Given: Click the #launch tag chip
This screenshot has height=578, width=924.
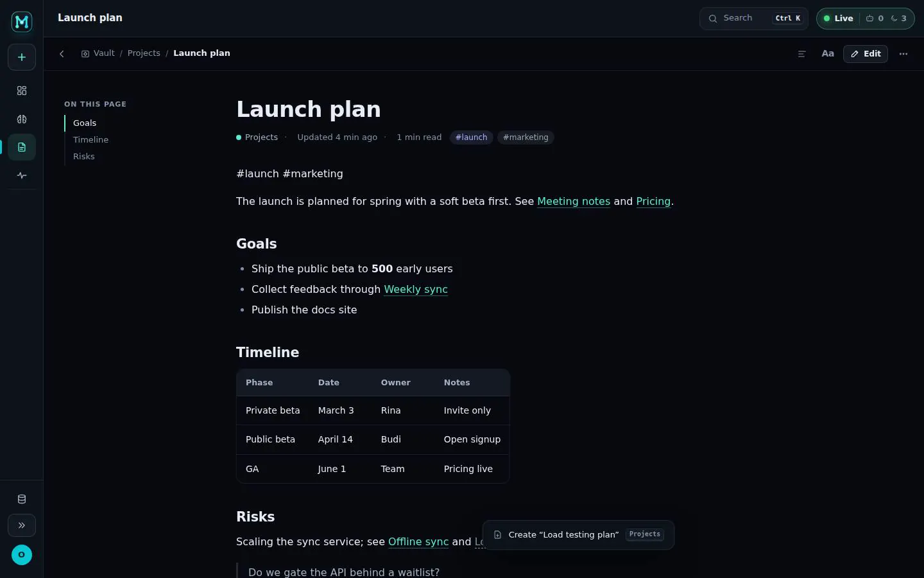Looking at the screenshot, I should 472,137.
